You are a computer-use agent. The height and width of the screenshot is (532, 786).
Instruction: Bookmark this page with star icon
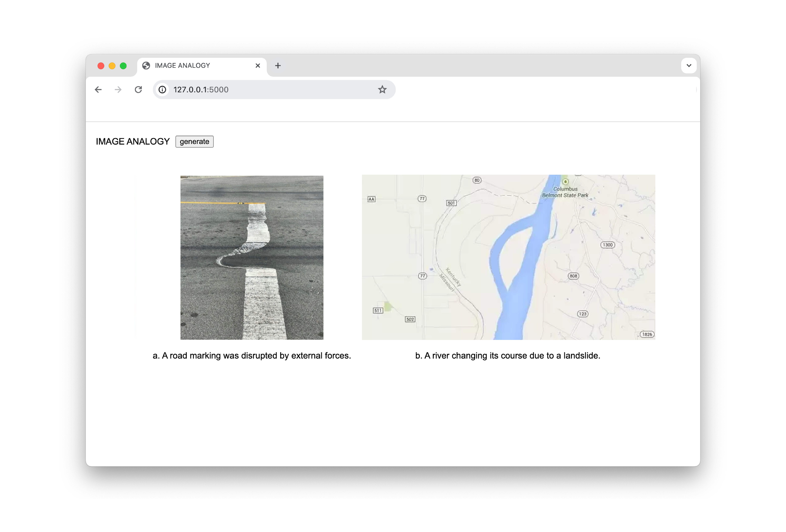pos(382,90)
